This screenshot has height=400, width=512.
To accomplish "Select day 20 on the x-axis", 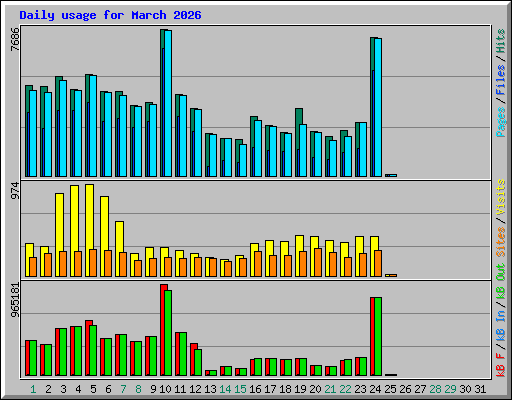I will pyautogui.click(x=315, y=389).
